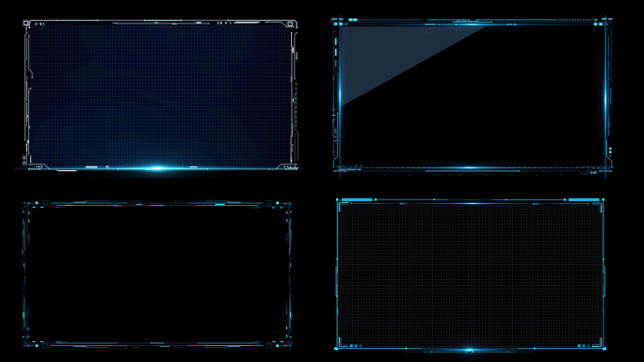
Task: Select the dark grid area of bottom-right frame
Action: coord(470,275)
